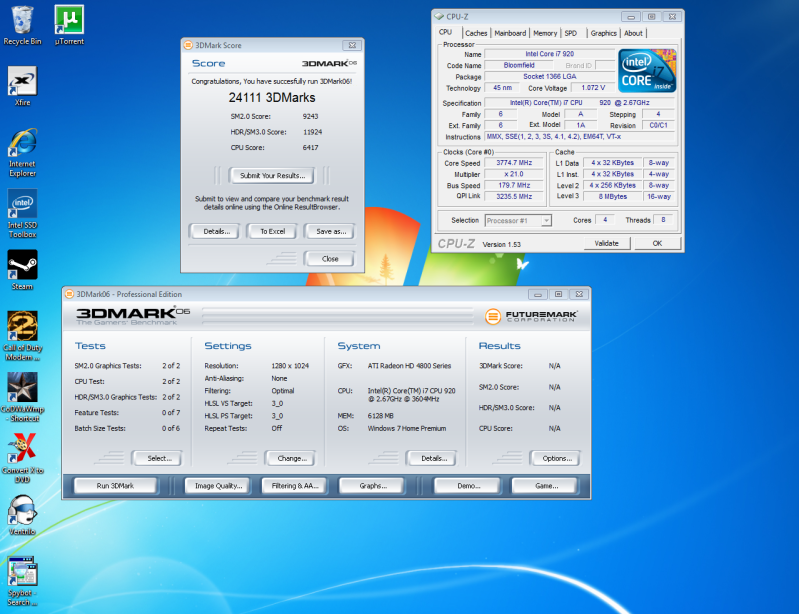Image resolution: width=799 pixels, height=614 pixels.
Task: Click Details under System
Action: tap(434, 459)
